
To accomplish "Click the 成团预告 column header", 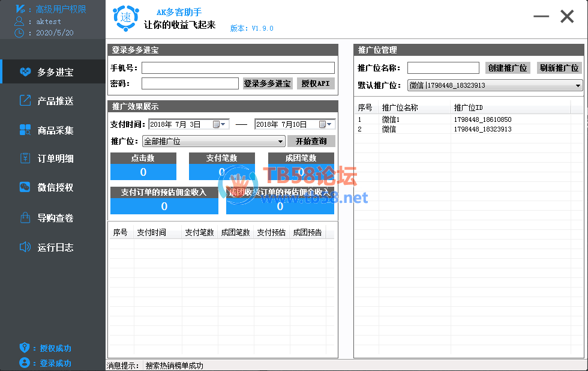I will (x=307, y=232).
